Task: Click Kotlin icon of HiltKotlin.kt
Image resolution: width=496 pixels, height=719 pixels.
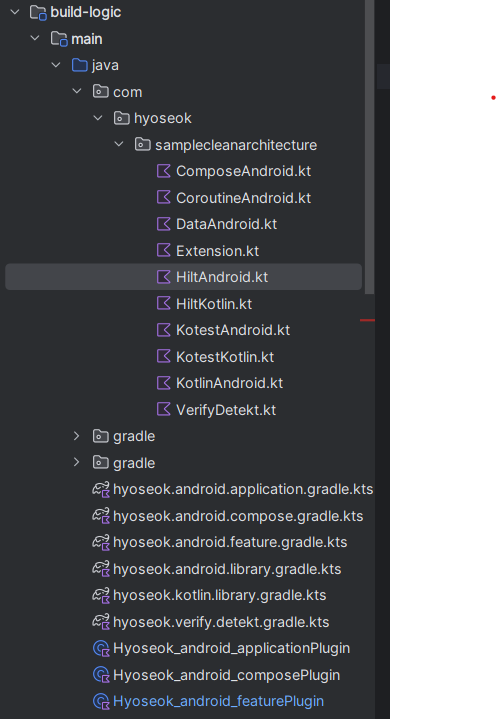Action: (164, 304)
